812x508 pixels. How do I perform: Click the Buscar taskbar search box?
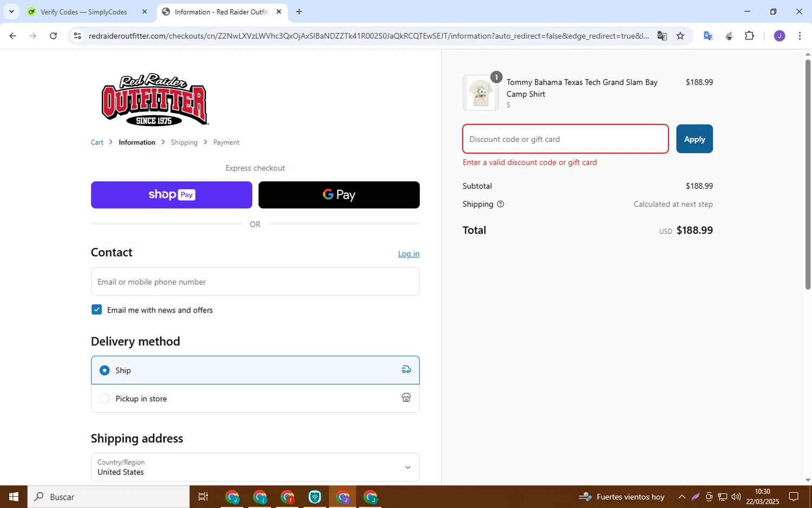tap(109, 497)
